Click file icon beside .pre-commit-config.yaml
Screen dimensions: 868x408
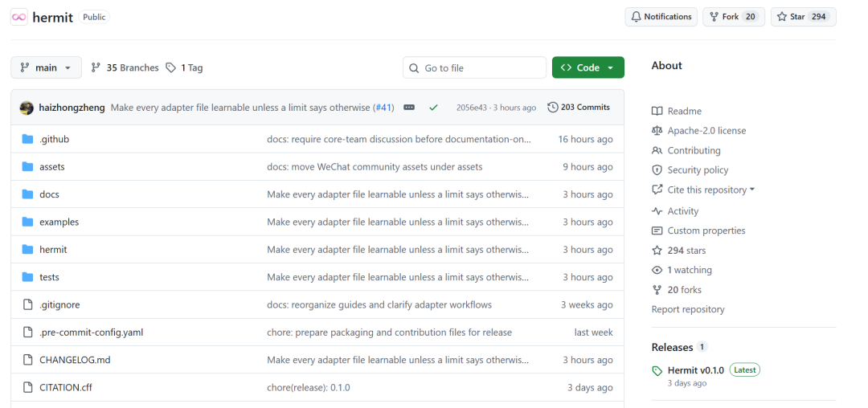click(27, 333)
